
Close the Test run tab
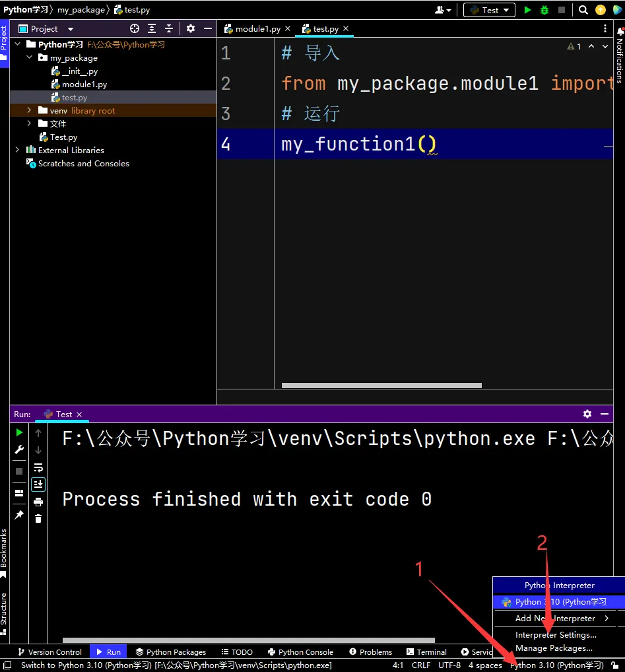(x=79, y=415)
